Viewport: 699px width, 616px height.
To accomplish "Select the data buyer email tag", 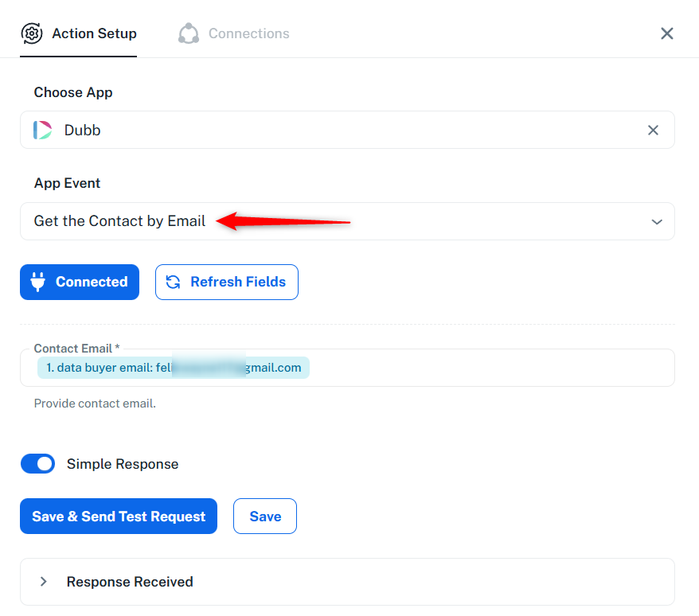I will pyautogui.click(x=173, y=368).
